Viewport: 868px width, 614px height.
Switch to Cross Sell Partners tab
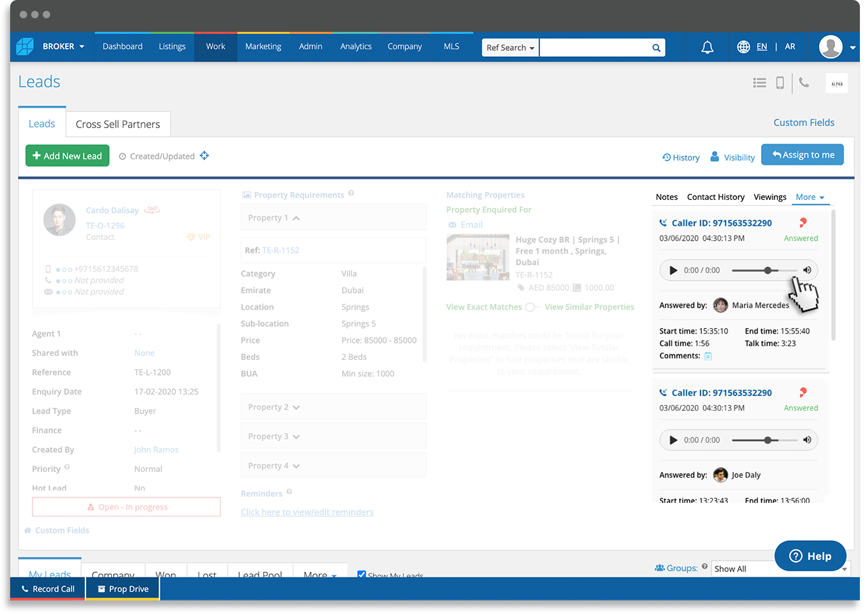(x=118, y=124)
